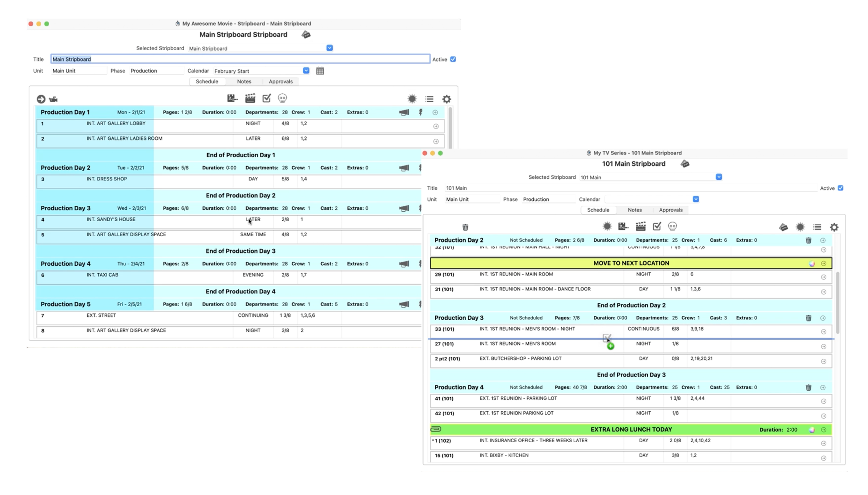Switch to Notes tab in Main Stripboard window

coord(244,82)
